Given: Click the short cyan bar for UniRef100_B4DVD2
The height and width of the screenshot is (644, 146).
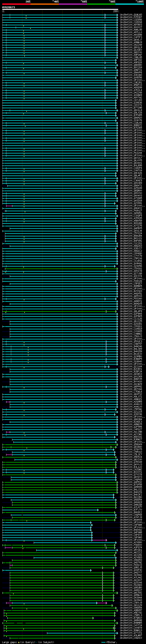Looking at the screenshot, I should tap(47, 530).
